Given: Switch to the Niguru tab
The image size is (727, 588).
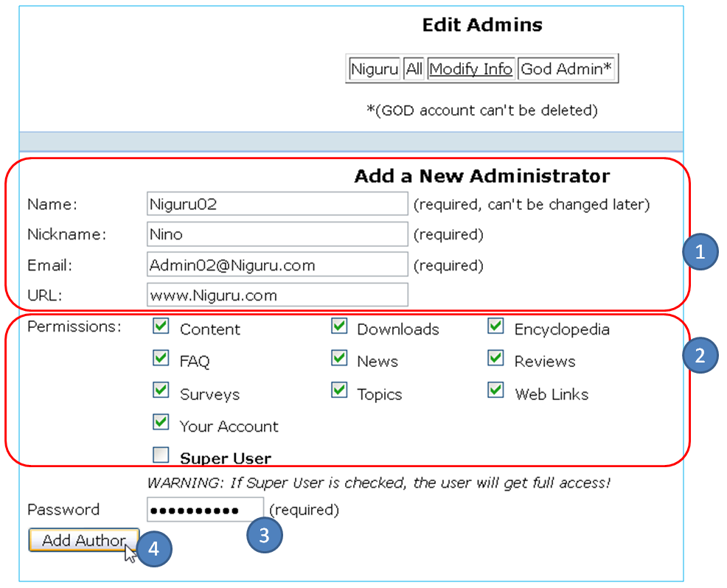Looking at the screenshot, I should [374, 69].
